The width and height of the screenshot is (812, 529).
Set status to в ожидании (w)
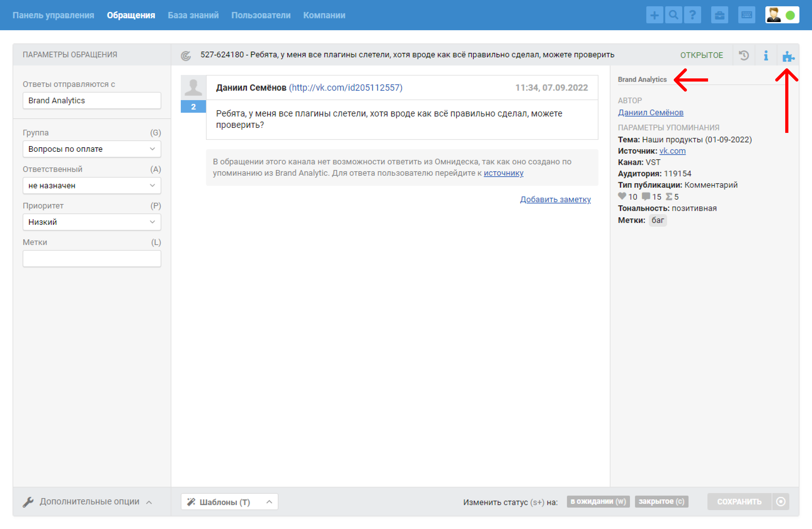[598, 502]
